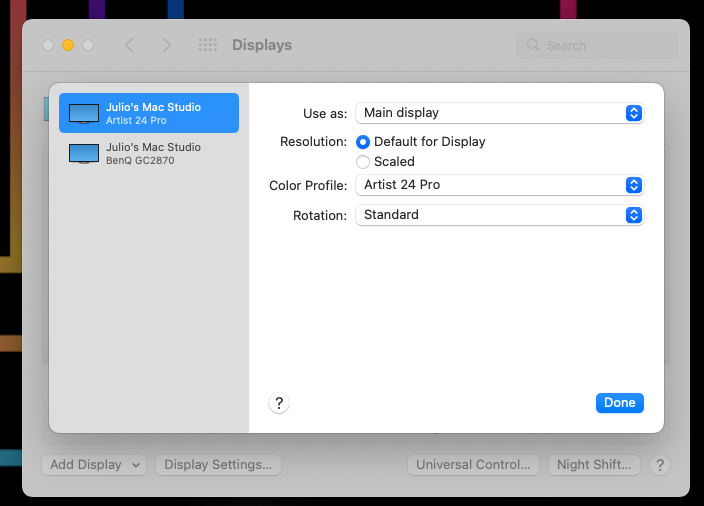Click the back navigation chevron
The image size is (704, 506).
click(129, 45)
